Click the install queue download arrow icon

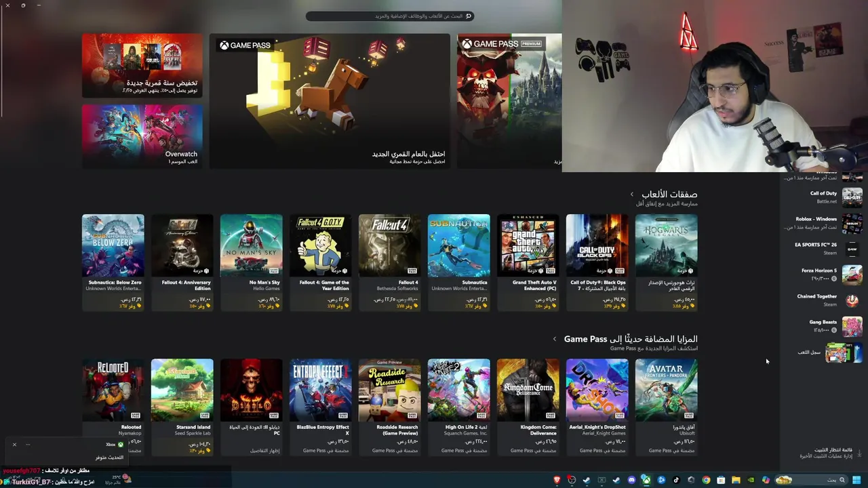pos(859,453)
